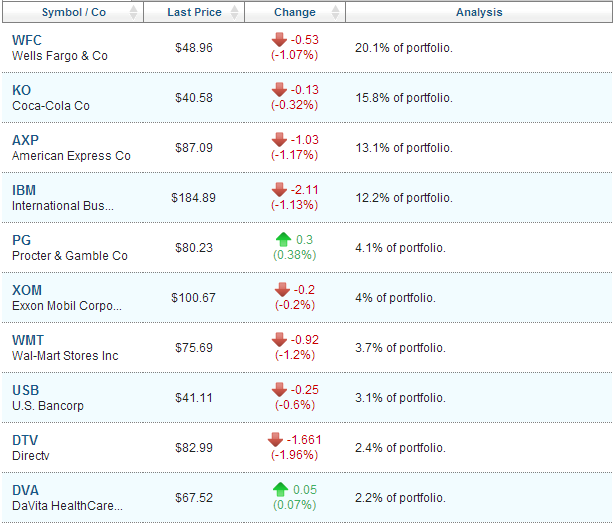Sort by the Symbol / Co column header

pos(73,12)
